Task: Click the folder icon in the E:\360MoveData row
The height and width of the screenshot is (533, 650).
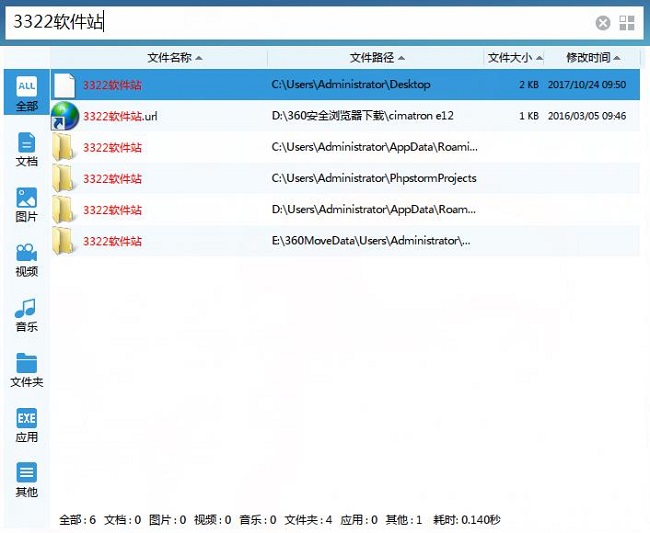Action: 63,241
